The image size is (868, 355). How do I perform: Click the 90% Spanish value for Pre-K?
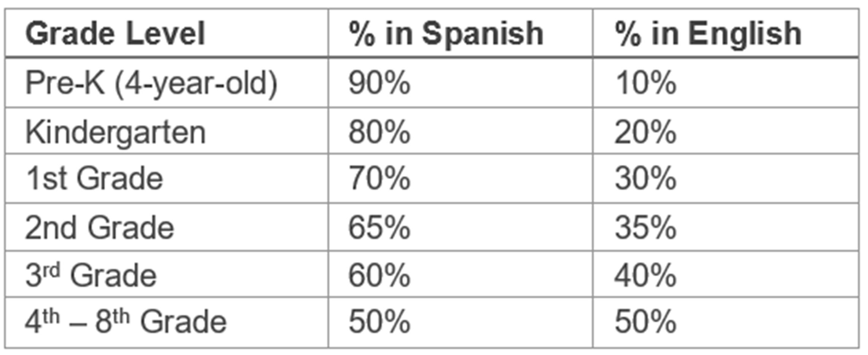click(x=379, y=83)
